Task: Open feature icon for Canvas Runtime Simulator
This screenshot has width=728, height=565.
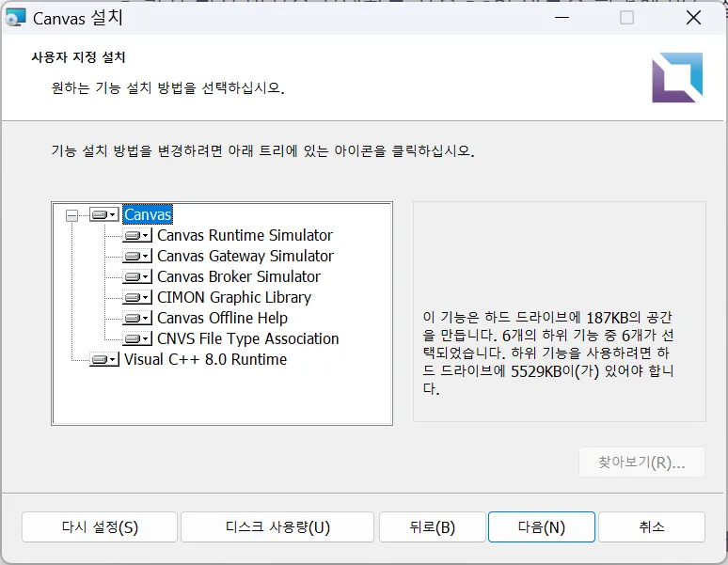Action: click(136, 236)
